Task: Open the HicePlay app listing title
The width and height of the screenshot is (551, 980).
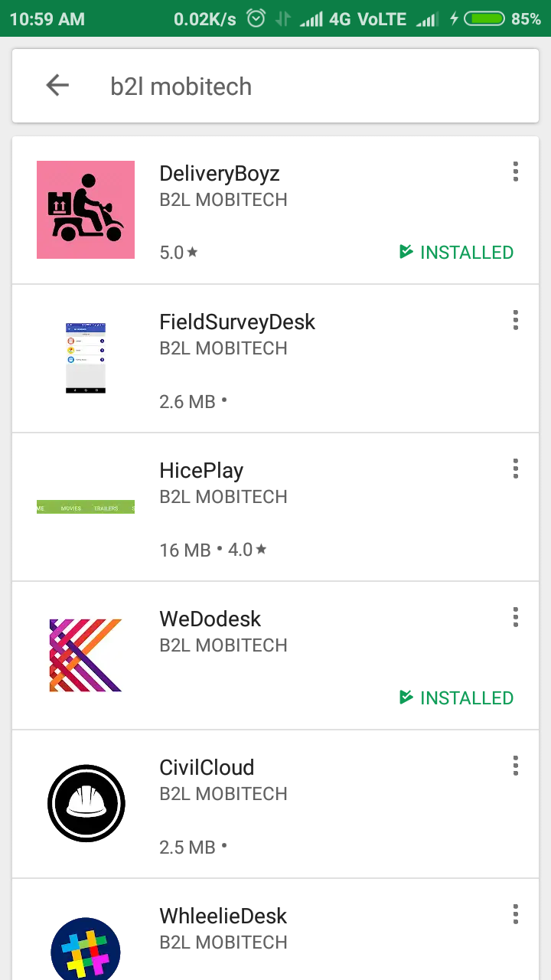Action: pos(201,471)
